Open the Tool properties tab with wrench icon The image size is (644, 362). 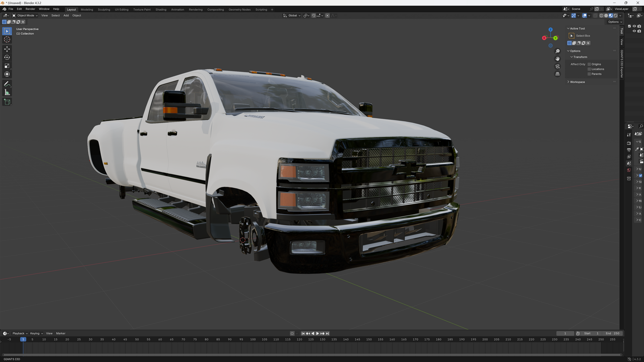point(629,135)
